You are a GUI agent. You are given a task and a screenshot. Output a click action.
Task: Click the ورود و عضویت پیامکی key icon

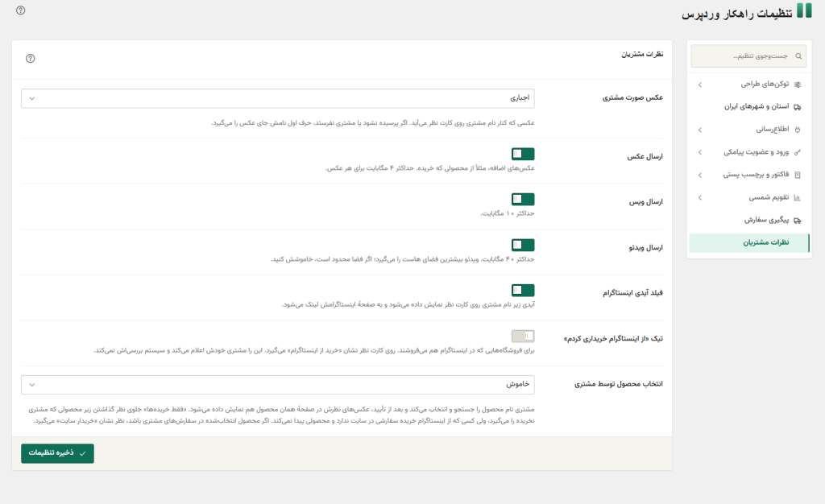(x=797, y=152)
